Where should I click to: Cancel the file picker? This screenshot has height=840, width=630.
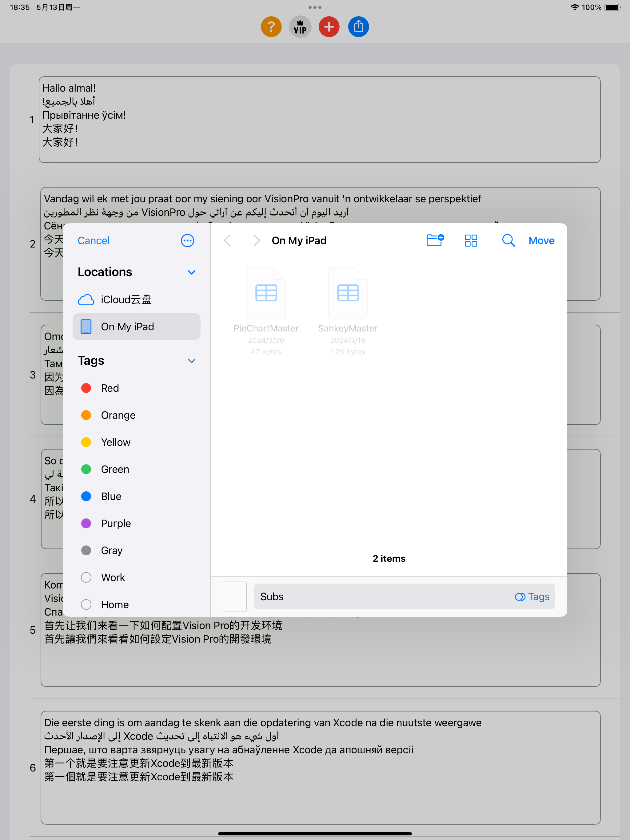tap(94, 240)
